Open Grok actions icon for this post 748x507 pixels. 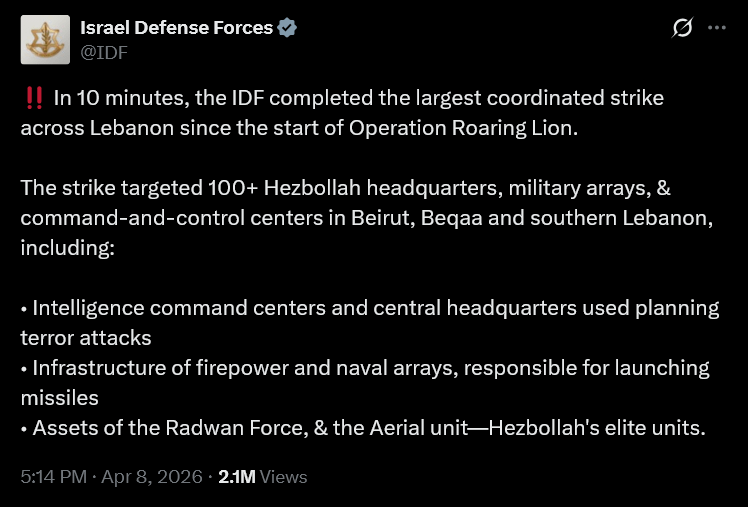pos(682,29)
